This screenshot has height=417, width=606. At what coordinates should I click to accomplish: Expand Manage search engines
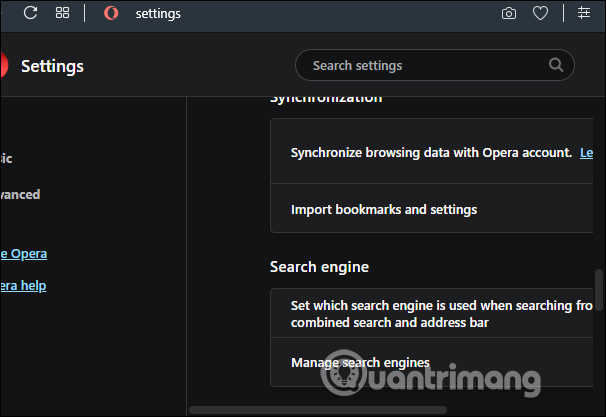click(x=360, y=362)
